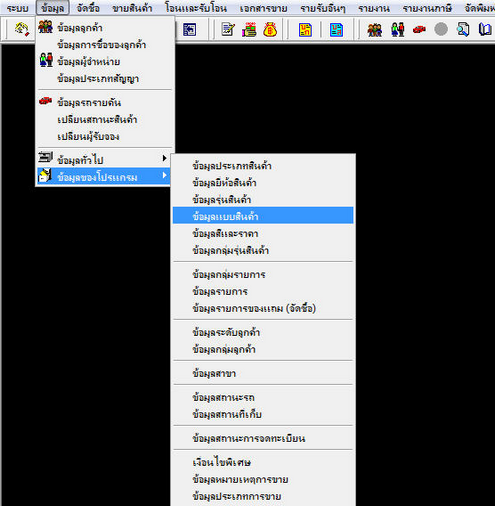
Task: Click the magnifier document search icon
Action: click(463, 29)
